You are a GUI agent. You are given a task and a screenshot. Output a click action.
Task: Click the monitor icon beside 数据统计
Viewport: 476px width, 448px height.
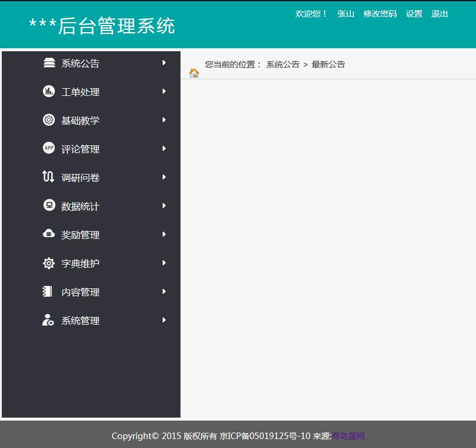(x=49, y=205)
